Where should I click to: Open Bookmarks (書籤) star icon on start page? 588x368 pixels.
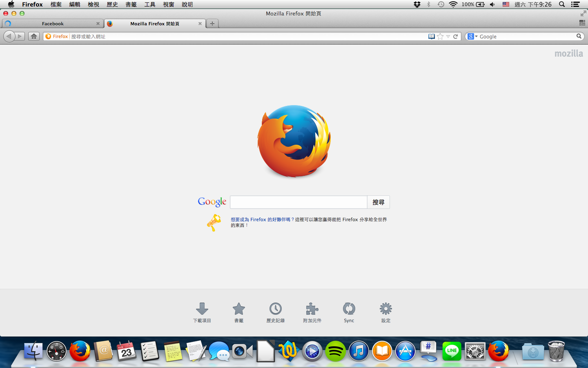click(x=239, y=309)
